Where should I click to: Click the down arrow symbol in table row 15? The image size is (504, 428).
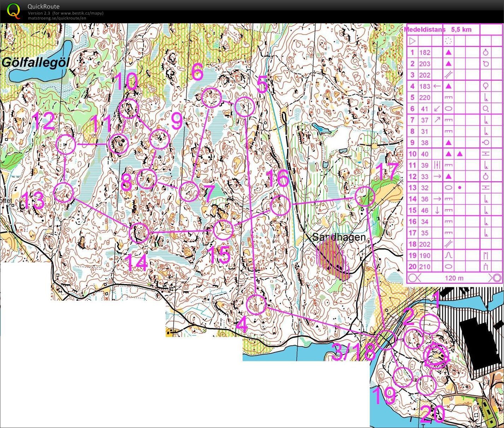(x=437, y=210)
